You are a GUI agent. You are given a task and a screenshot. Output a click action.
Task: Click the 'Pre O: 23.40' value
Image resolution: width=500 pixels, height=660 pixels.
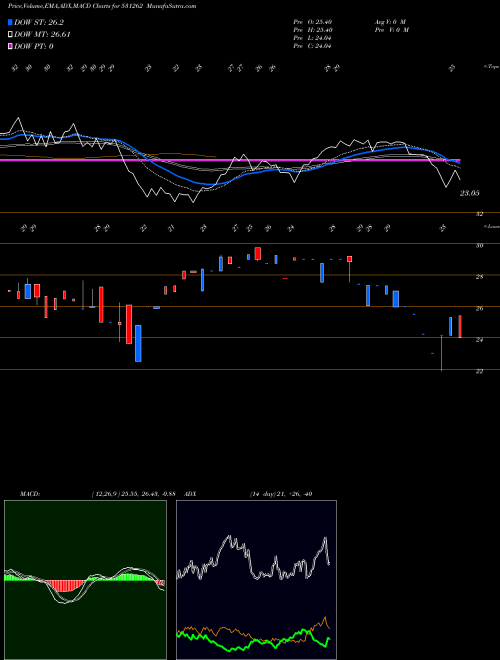coord(313,22)
